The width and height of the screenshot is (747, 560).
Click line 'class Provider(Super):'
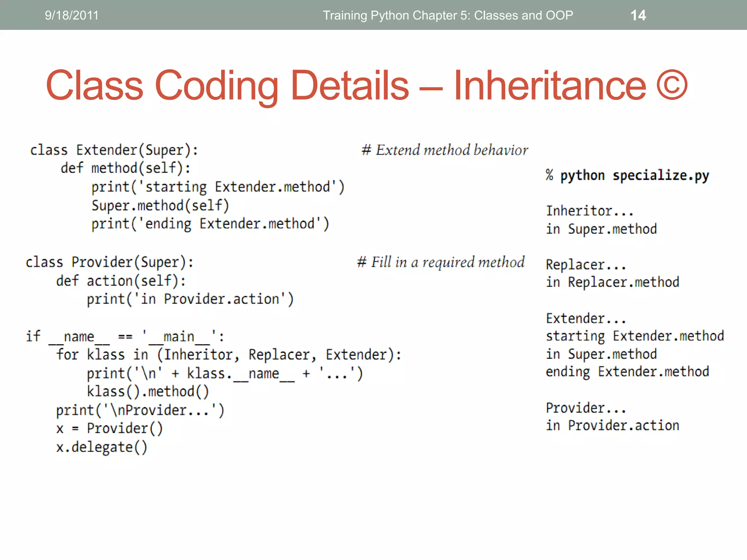click(110, 262)
